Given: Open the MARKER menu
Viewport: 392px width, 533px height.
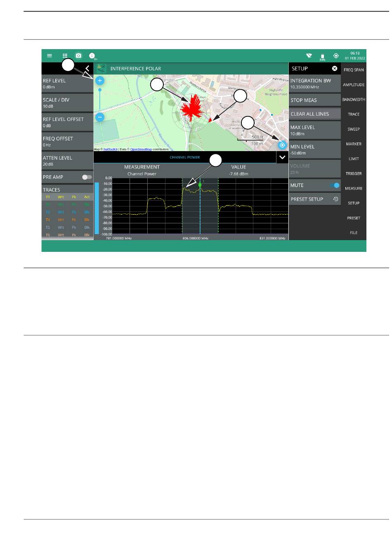Looking at the screenshot, I should [x=354, y=144].
